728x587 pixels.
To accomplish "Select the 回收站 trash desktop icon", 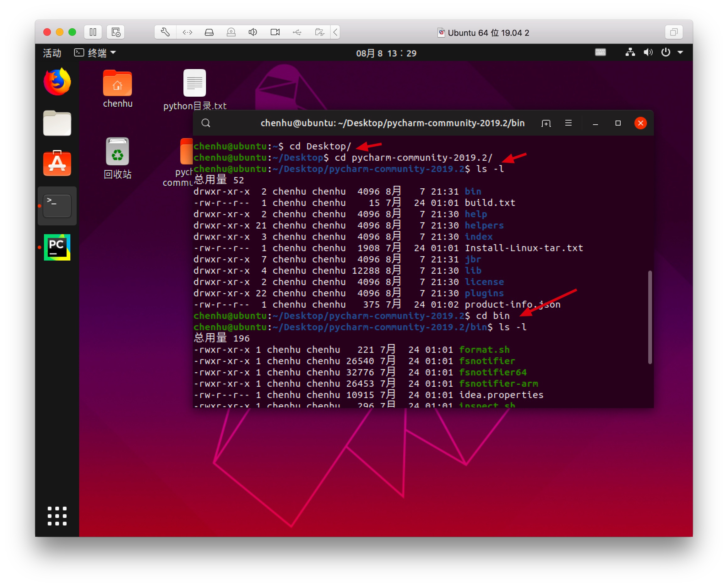I will pos(117,158).
